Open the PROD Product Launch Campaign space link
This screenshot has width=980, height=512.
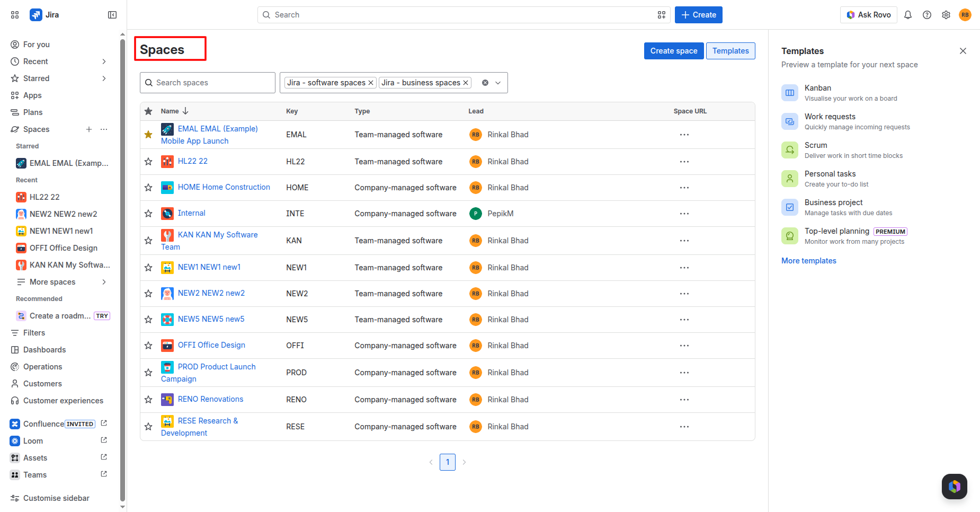(208, 373)
